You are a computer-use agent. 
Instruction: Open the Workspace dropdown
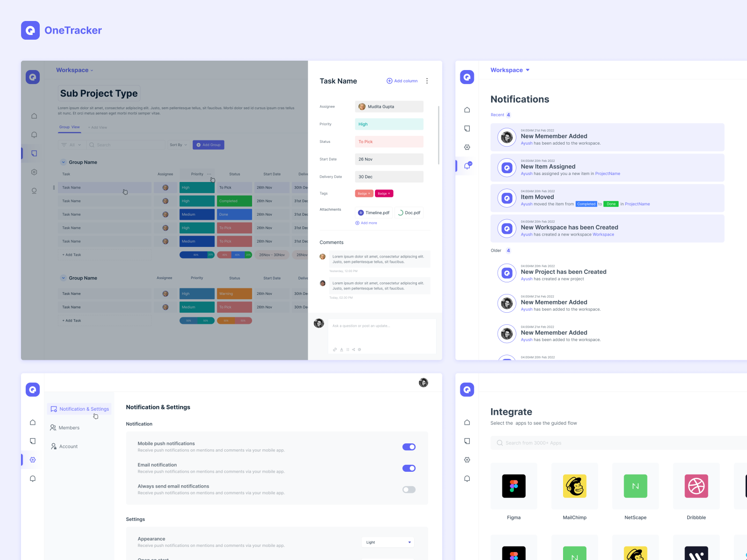[509, 70]
